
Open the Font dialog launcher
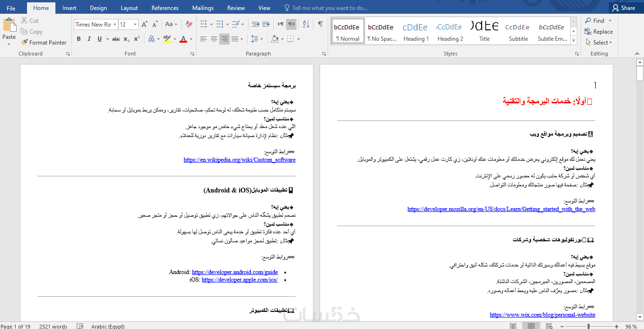click(x=192, y=54)
